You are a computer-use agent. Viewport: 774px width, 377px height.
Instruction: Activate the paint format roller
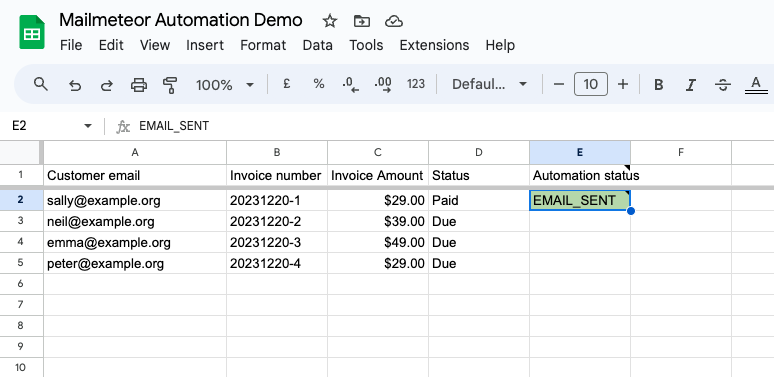[170, 85]
